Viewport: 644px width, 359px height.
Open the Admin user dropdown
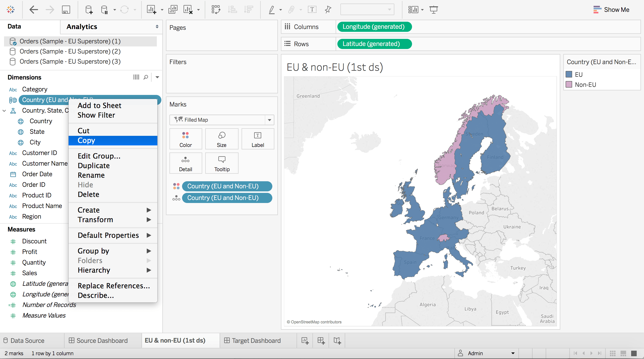[x=513, y=353]
